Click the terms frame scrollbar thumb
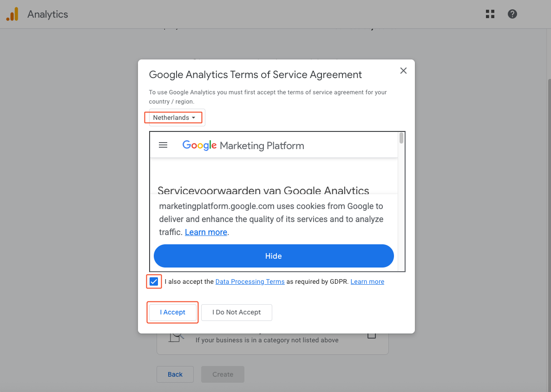This screenshot has width=551, height=392. tap(401, 138)
